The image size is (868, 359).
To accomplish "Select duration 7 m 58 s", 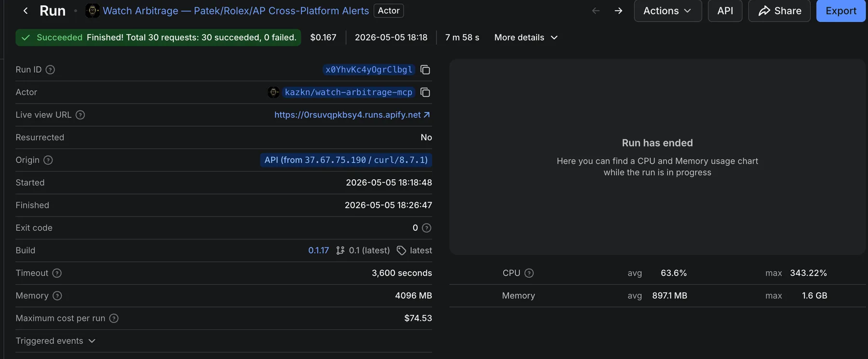I will [x=462, y=38].
